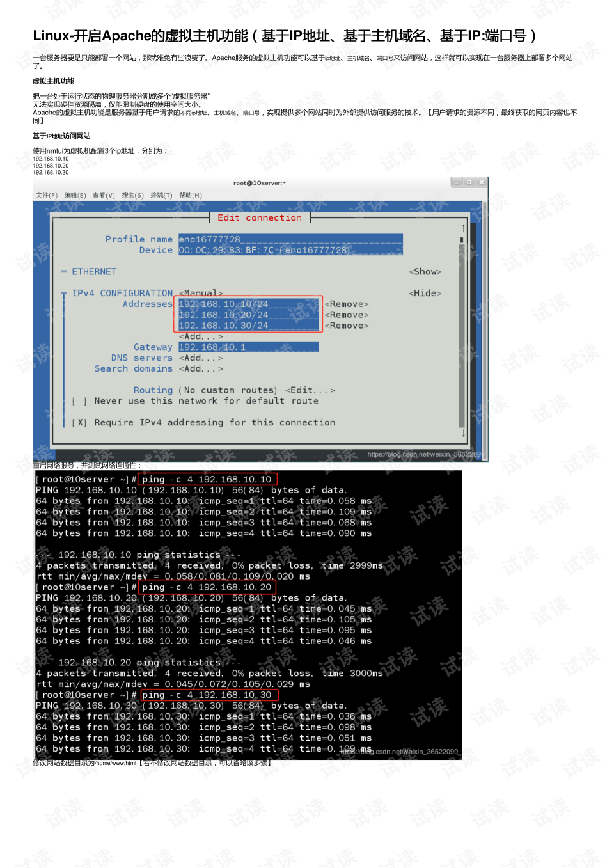Viewport: 614px width, 868px height.
Task: Remove the 192.168.10.10/24 address
Action: (x=347, y=304)
